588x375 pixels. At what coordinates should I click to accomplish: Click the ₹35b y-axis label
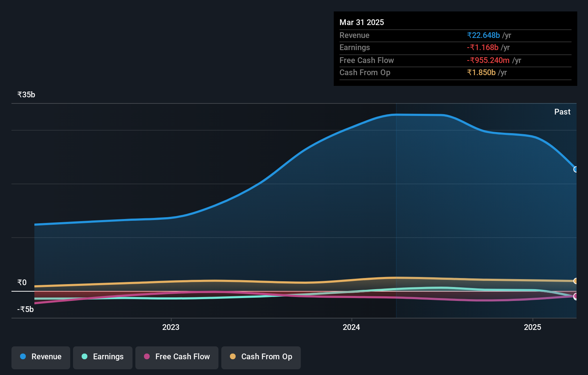(x=26, y=94)
